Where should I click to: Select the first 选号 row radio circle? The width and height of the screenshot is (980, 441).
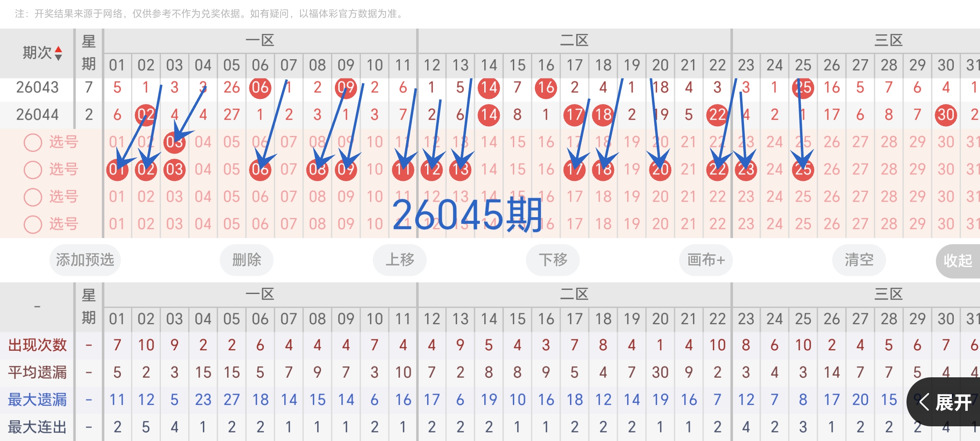point(33,142)
